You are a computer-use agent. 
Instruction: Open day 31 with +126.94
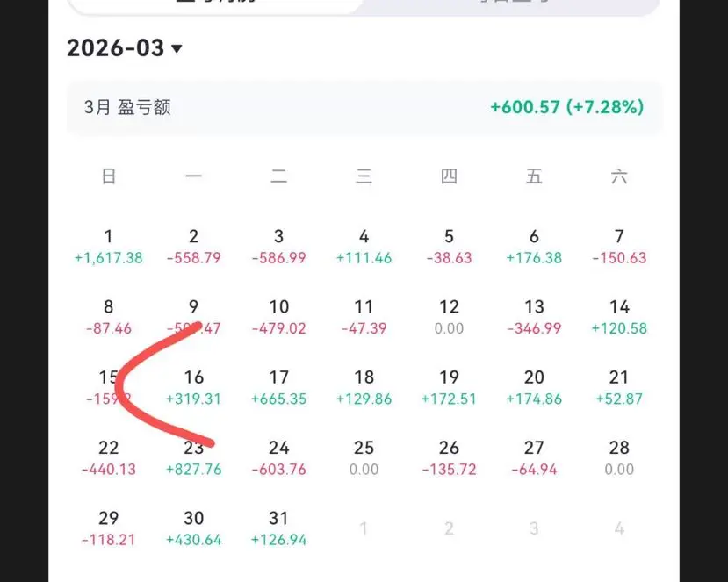[x=279, y=528]
